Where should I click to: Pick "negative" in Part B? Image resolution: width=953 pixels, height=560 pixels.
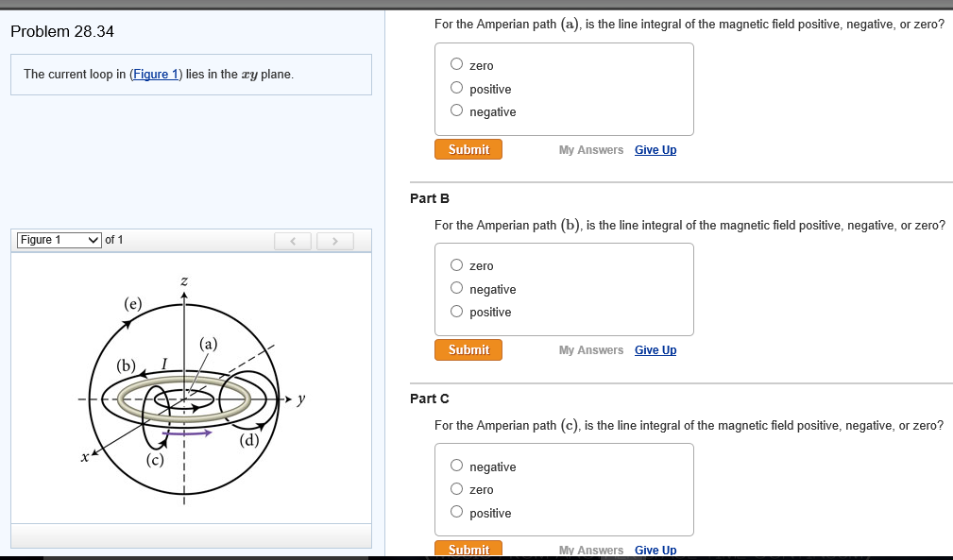pyautogui.click(x=456, y=287)
